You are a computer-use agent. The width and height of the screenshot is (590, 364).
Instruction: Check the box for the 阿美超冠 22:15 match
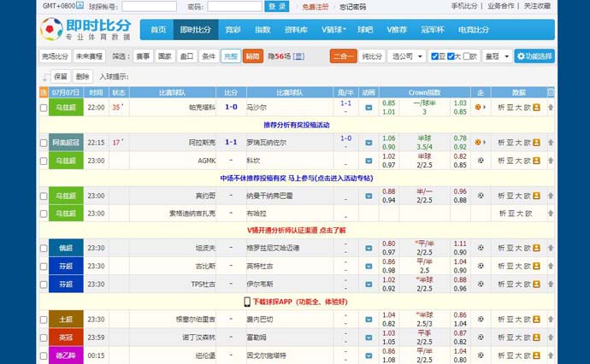tap(44, 143)
